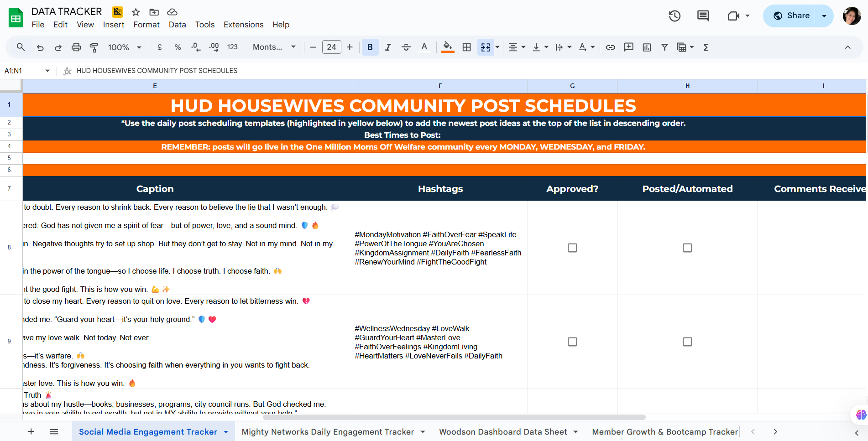Apply italic formatting
The image size is (868, 441).
388,47
